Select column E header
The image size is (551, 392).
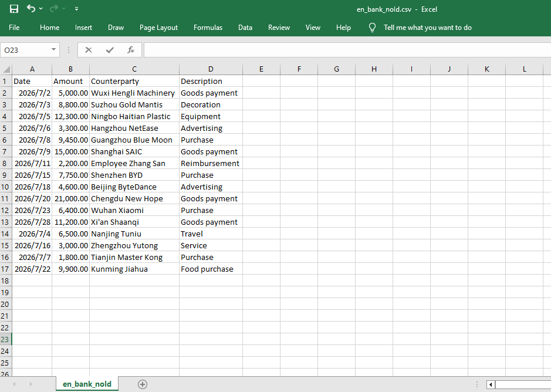coord(261,69)
